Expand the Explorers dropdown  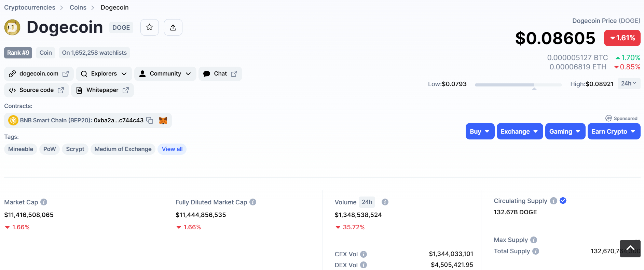(x=104, y=74)
